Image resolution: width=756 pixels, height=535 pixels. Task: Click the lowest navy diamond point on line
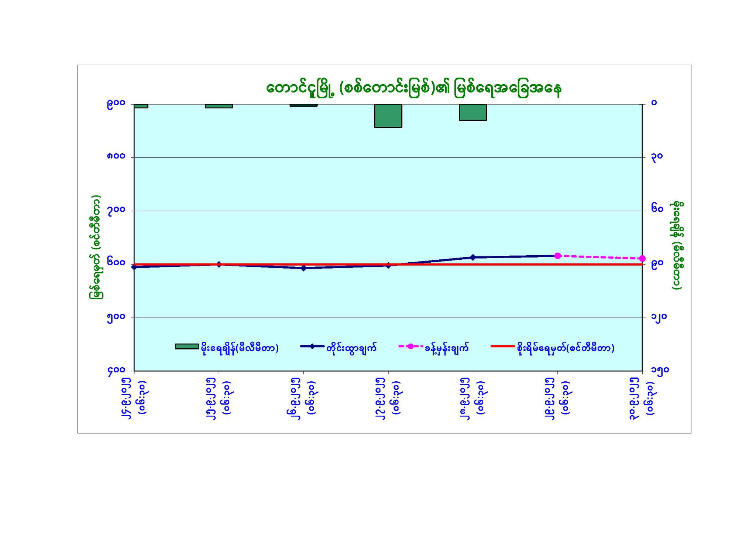(x=303, y=268)
